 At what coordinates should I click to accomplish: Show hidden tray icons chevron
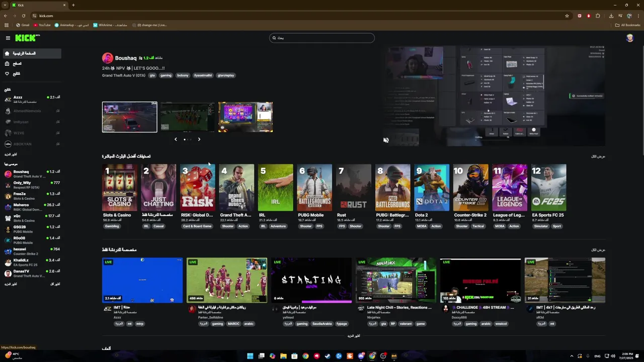(x=572, y=356)
